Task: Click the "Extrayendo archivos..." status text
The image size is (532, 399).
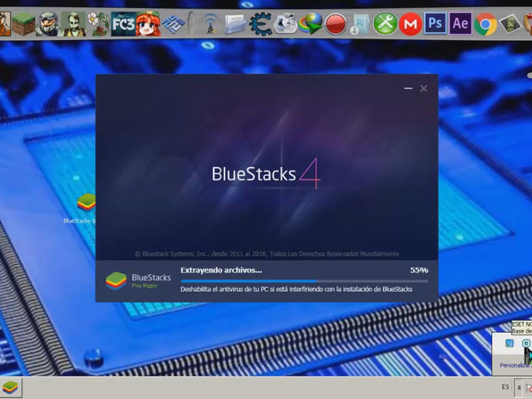Action: (221, 270)
